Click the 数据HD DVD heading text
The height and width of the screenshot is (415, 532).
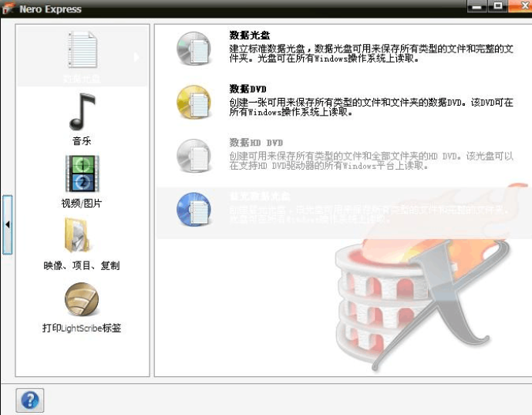[x=256, y=143]
